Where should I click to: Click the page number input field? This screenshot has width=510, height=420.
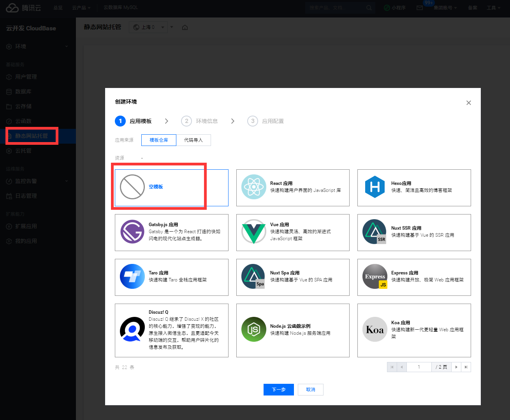pos(419,367)
